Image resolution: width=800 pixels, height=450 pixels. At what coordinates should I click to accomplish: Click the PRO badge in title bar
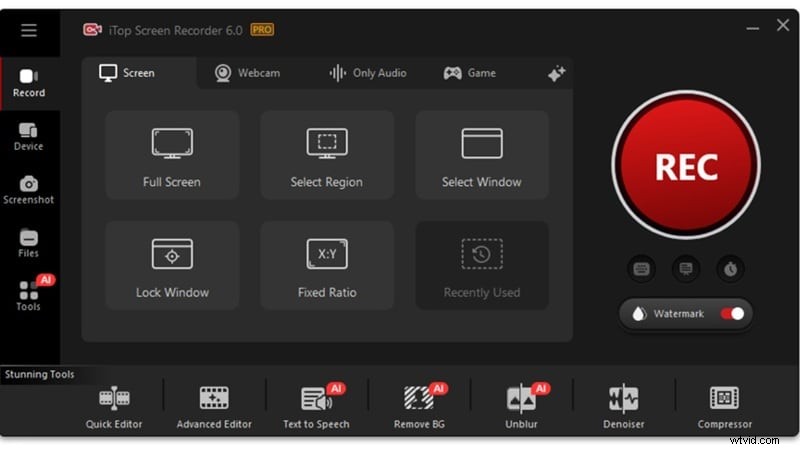(x=262, y=30)
